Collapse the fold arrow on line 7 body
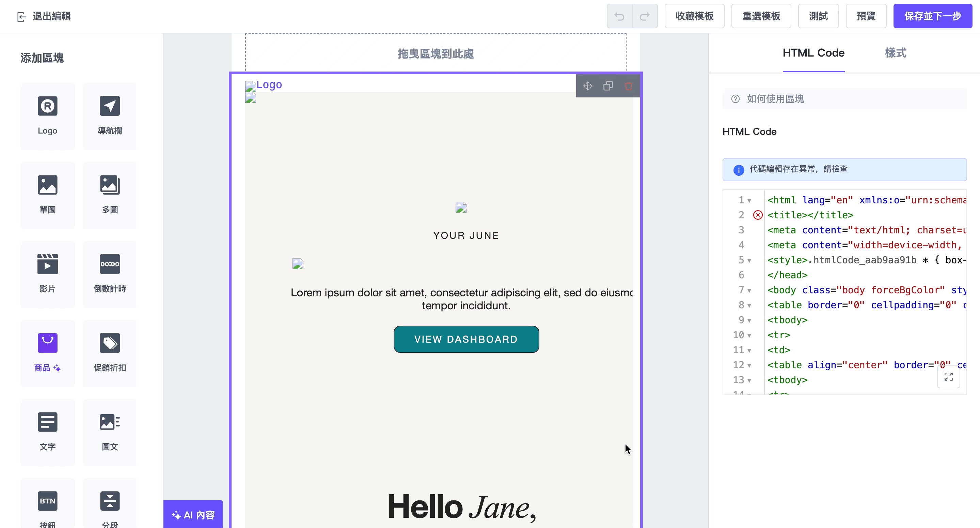This screenshot has width=980, height=528. pos(749,291)
